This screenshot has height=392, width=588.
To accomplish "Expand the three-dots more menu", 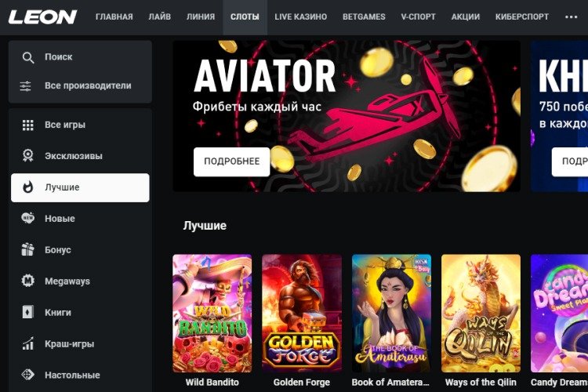I will point(571,17).
